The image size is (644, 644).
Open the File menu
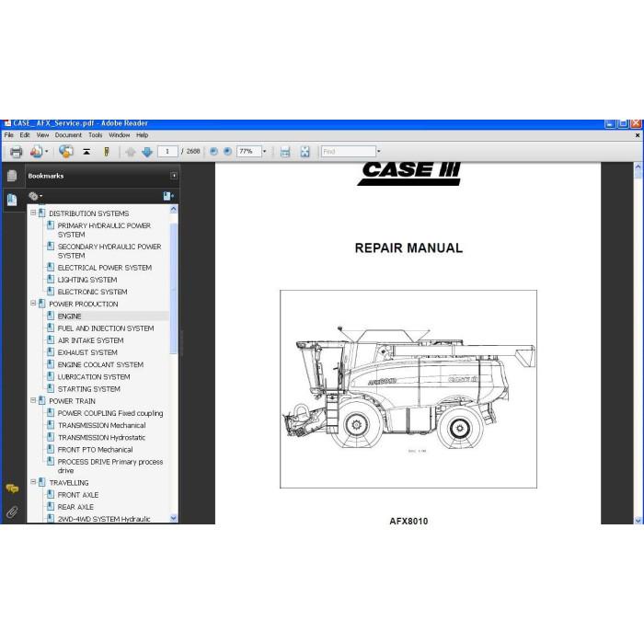(x=8, y=135)
